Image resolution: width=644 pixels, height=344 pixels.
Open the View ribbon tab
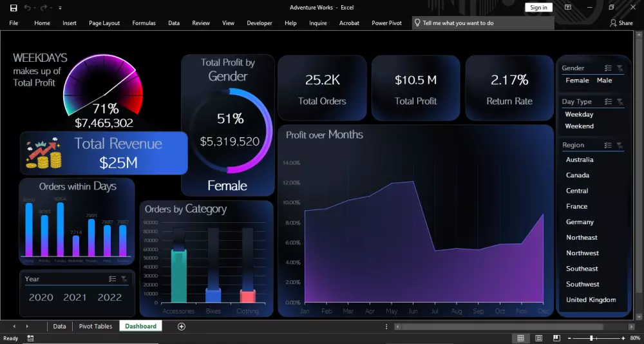(x=229, y=23)
